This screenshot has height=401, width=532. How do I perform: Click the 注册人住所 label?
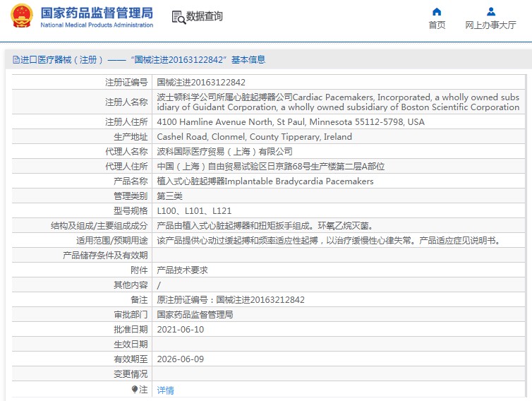126,121
